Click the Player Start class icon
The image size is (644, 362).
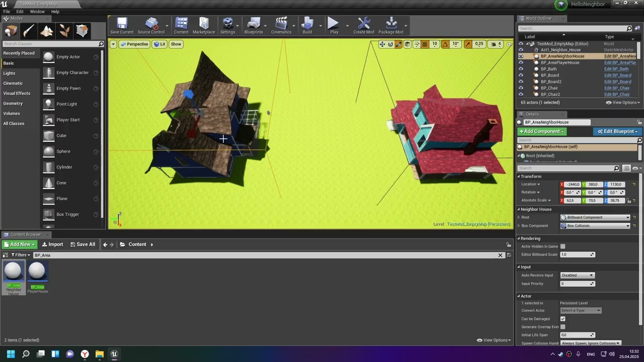tap(48, 120)
